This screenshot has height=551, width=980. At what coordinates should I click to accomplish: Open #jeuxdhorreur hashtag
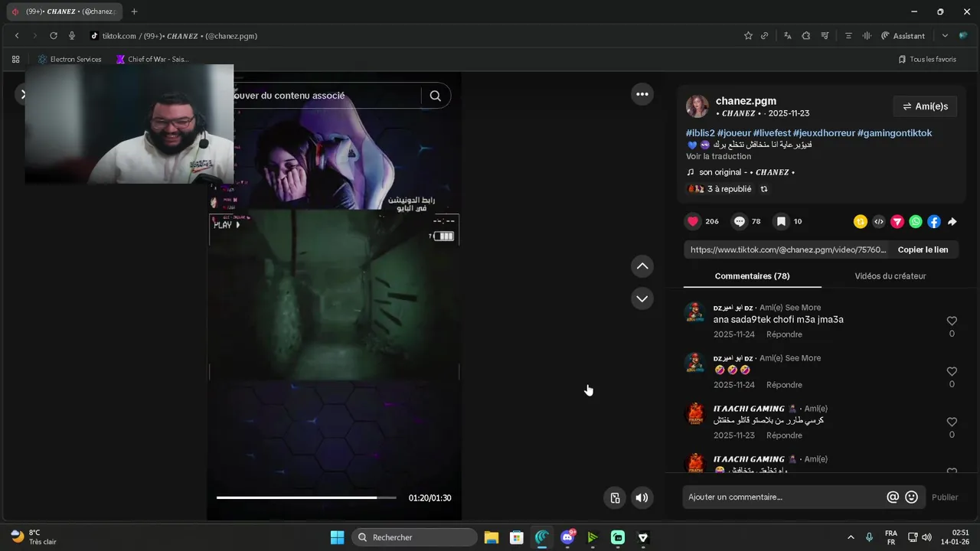pos(824,133)
